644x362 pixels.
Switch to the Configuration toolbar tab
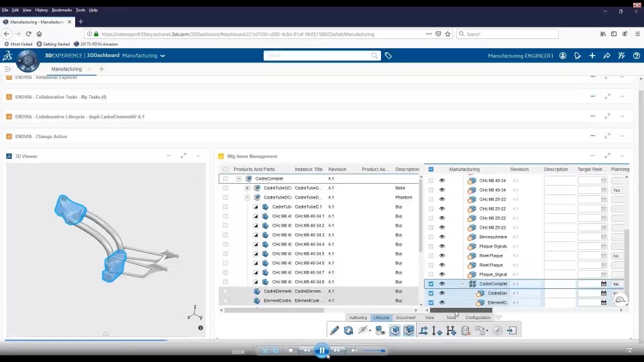(478, 317)
